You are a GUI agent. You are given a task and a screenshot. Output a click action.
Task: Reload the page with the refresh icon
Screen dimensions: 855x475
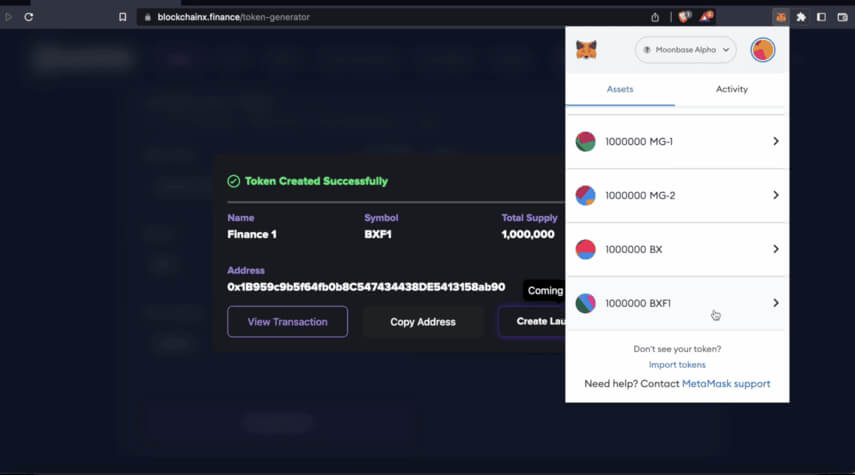[29, 17]
